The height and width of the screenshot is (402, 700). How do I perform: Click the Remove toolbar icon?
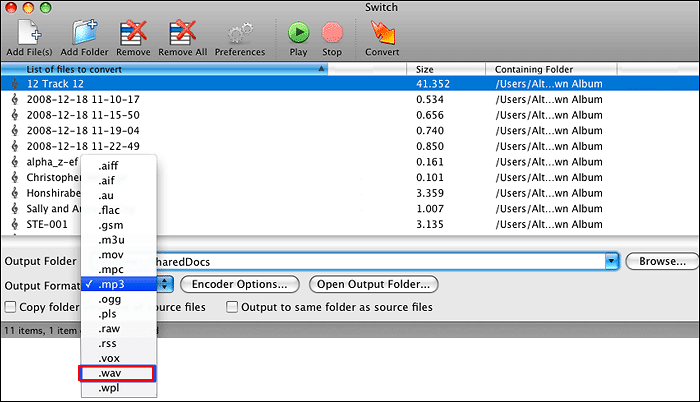(133, 32)
